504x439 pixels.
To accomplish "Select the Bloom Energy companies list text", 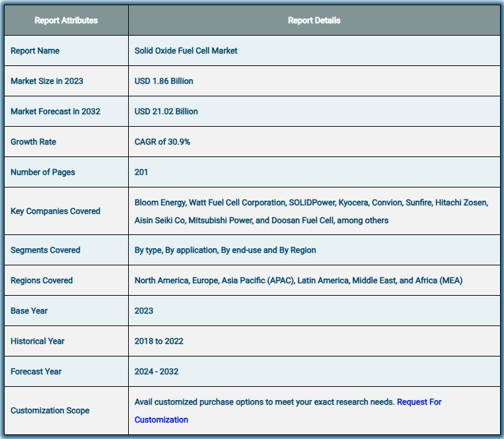I will coord(312,211).
